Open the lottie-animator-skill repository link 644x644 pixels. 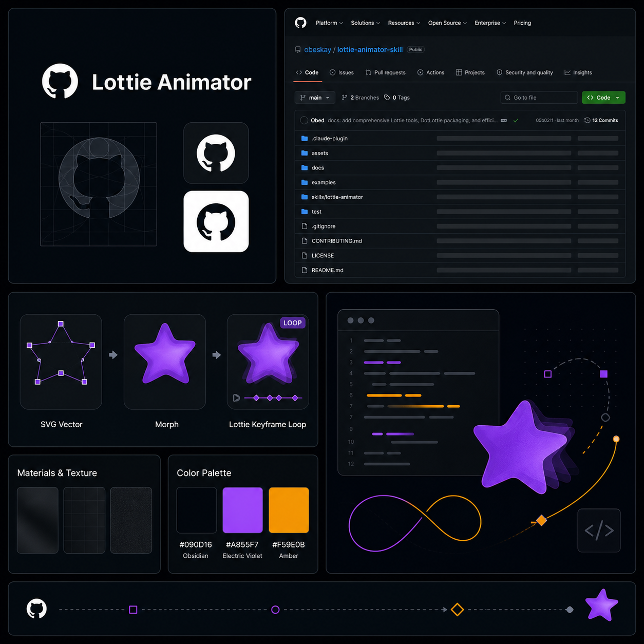370,50
